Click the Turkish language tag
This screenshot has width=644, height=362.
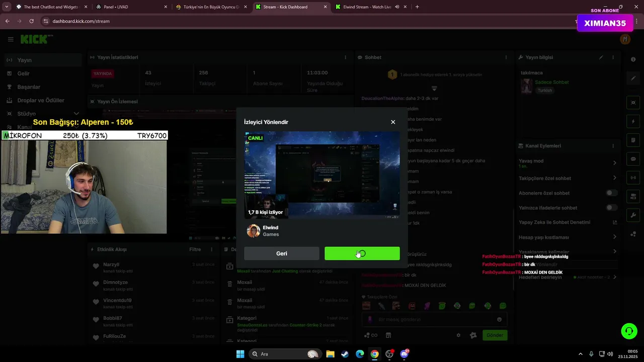[x=544, y=90]
